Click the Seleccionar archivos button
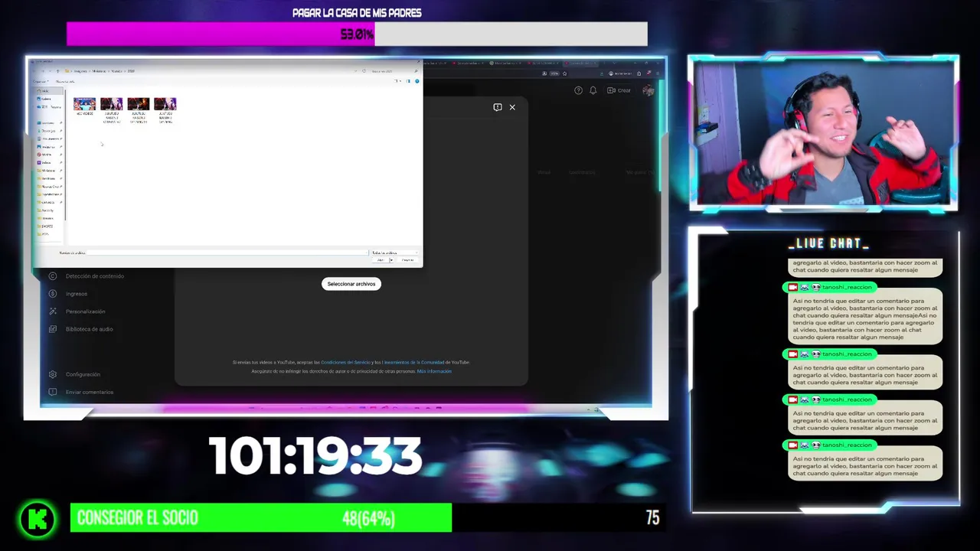 click(351, 284)
